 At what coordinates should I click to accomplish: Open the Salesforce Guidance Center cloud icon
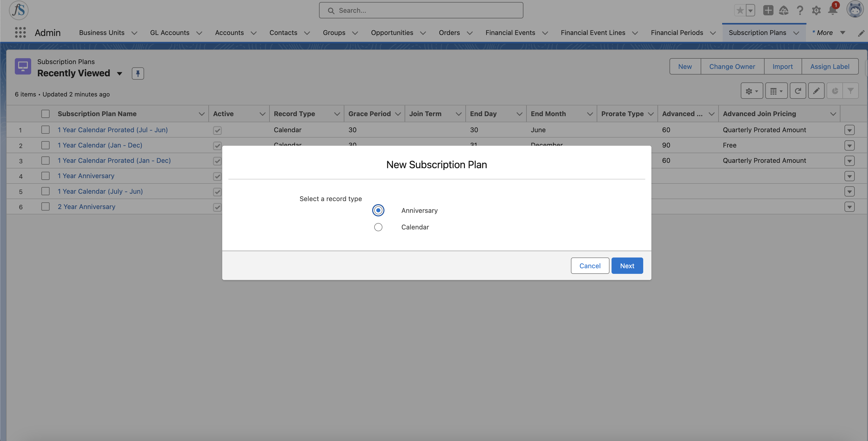784,10
